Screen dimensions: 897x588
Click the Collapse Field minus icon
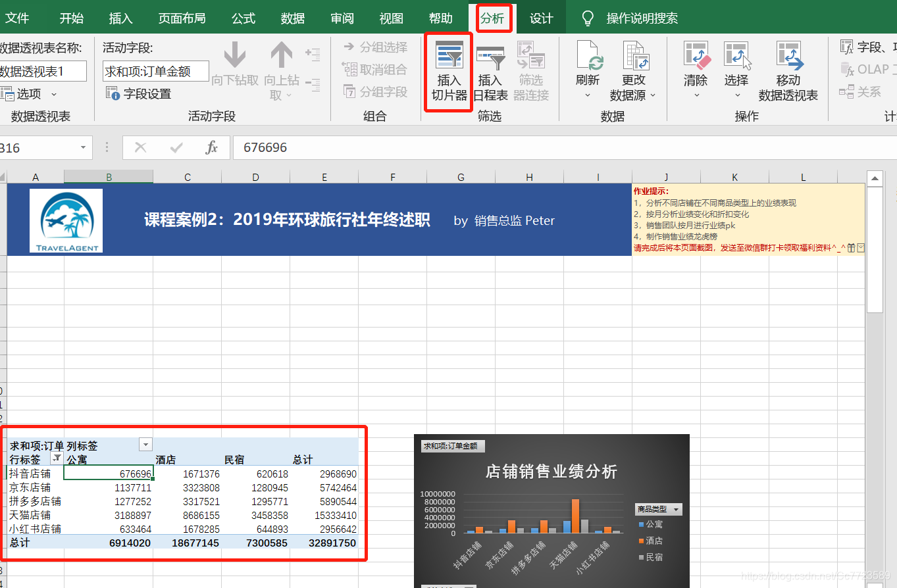point(313,84)
